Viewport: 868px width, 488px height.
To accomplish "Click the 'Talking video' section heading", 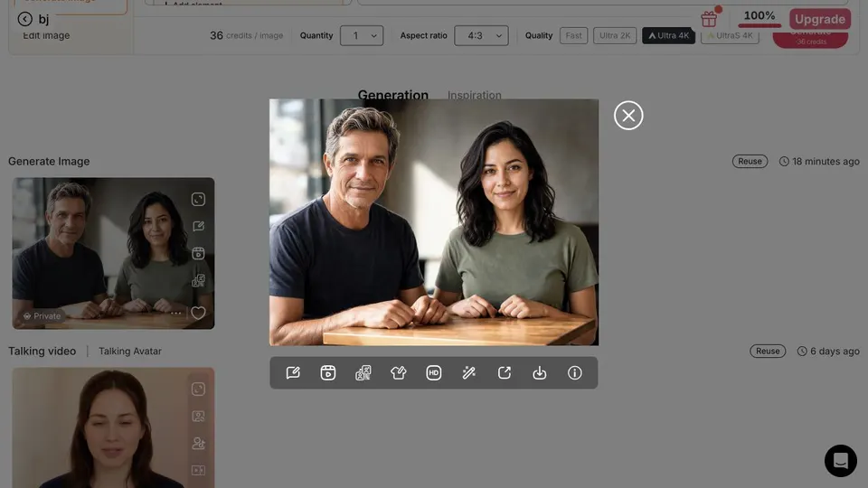I will click(42, 351).
